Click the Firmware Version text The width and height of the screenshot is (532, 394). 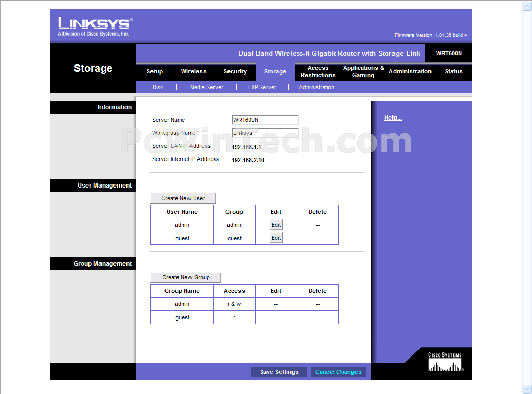tap(430, 35)
